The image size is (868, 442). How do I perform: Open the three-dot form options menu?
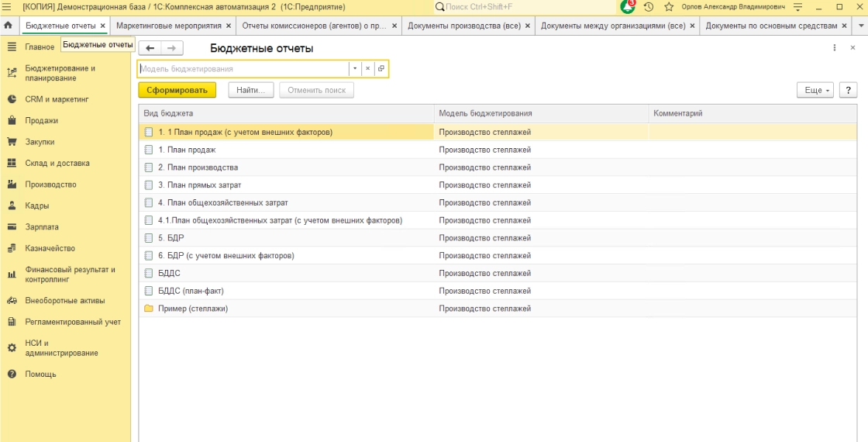point(834,47)
